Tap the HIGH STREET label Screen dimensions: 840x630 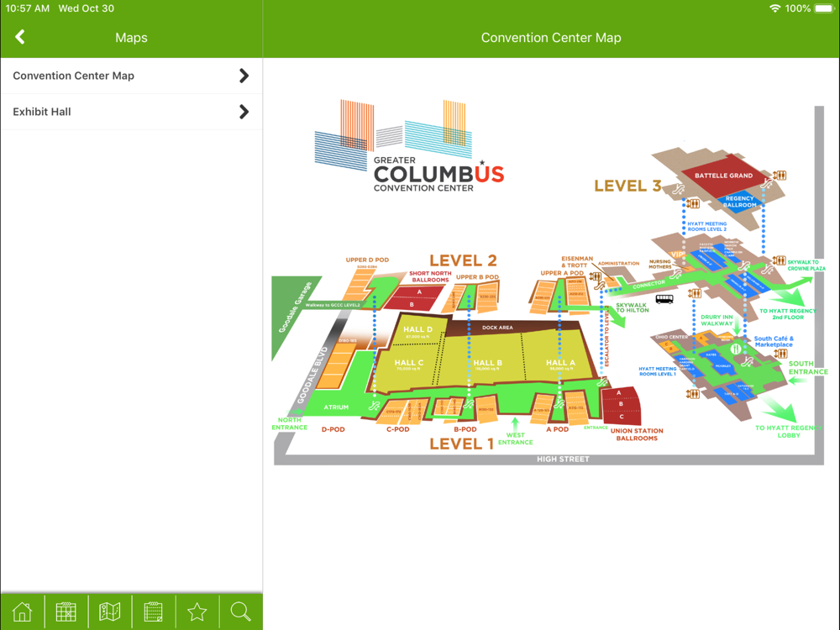click(563, 459)
